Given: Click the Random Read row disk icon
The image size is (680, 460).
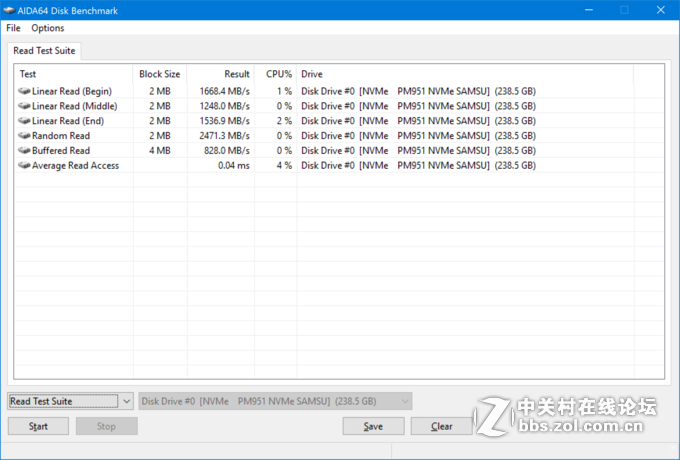Looking at the screenshot, I should tap(24, 136).
